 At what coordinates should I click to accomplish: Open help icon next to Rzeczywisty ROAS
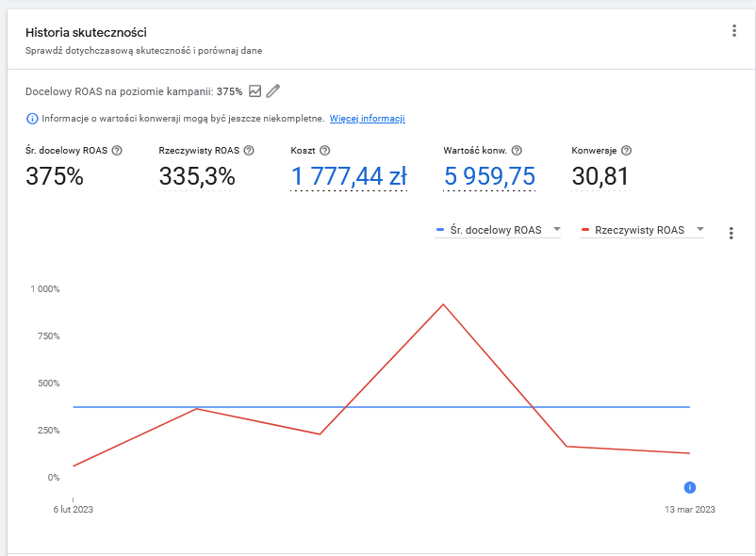coord(249,151)
